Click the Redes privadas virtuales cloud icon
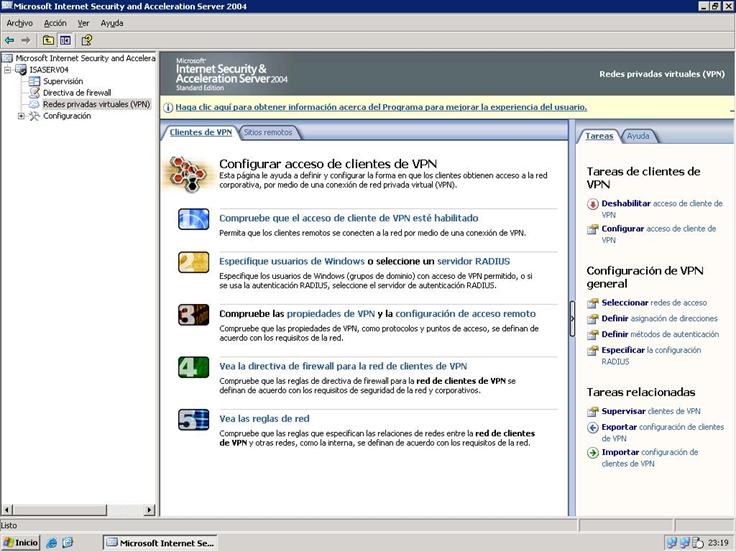Image resolution: width=736 pixels, height=552 pixels. (x=34, y=104)
